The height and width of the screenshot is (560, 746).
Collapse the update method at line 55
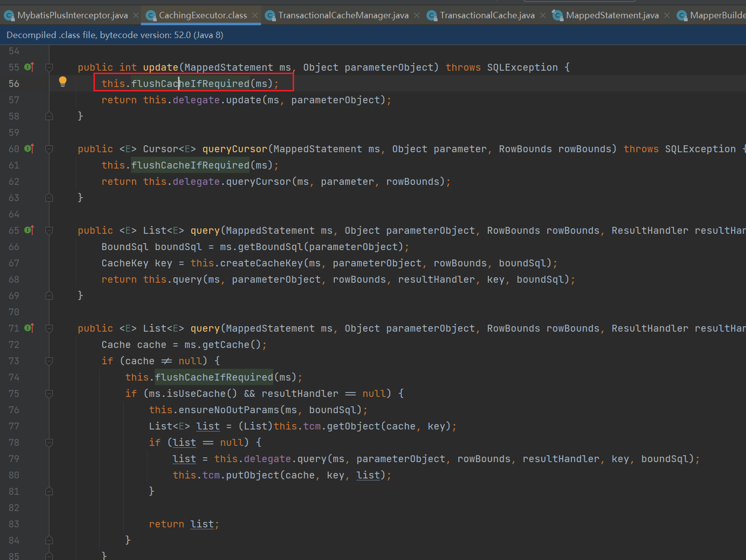click(x=49, y=67)
